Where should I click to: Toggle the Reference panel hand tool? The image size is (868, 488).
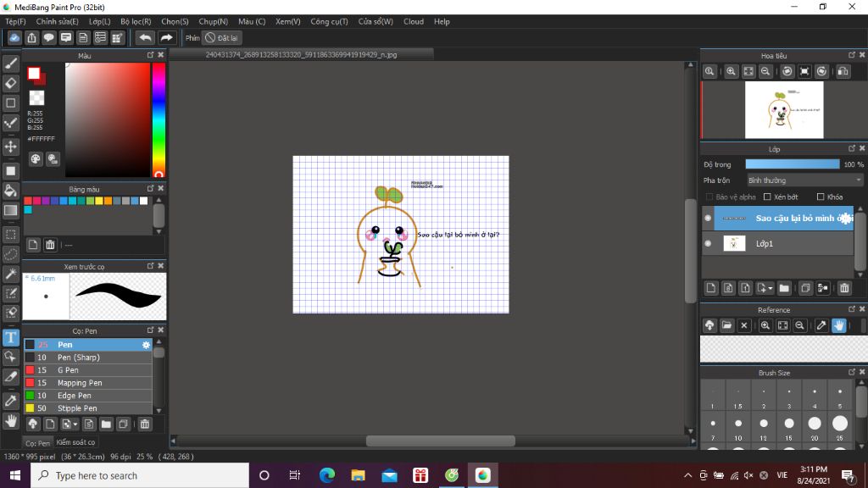tap(838, 326)
